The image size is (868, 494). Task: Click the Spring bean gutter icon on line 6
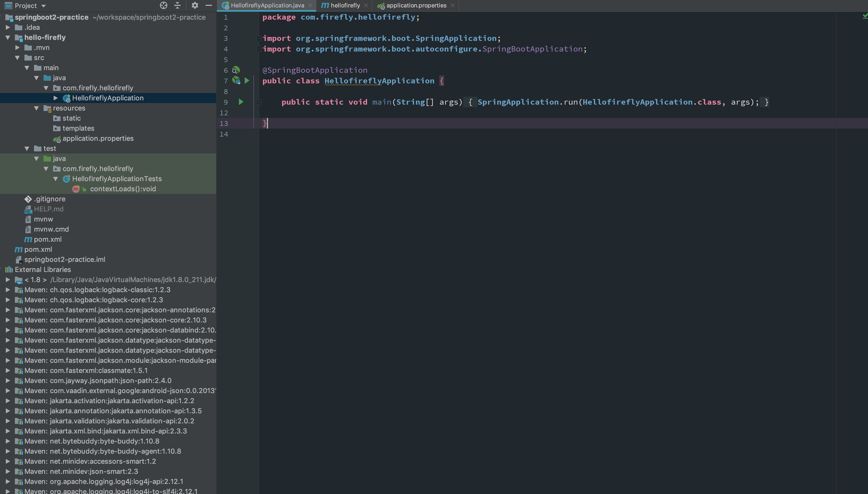236,70
